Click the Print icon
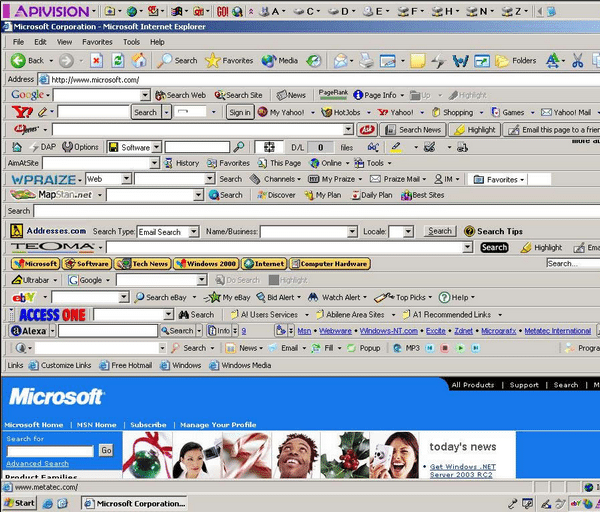 [x=366, y=60]
